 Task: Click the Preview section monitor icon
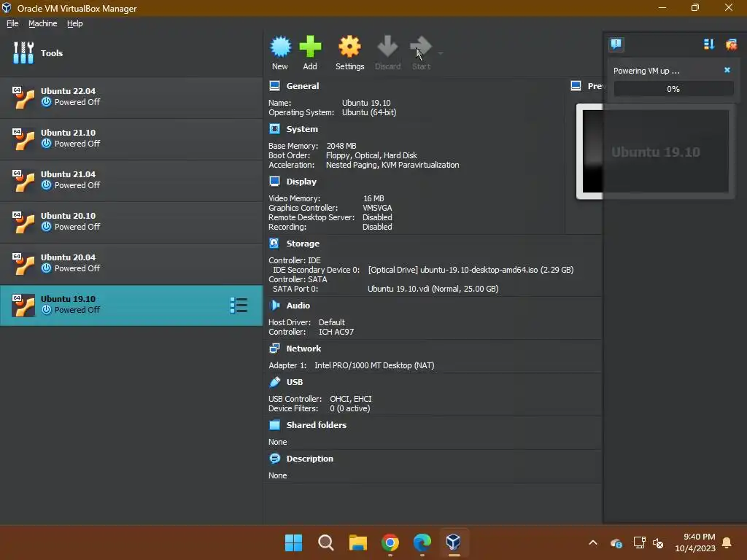[x=576, y=86]
